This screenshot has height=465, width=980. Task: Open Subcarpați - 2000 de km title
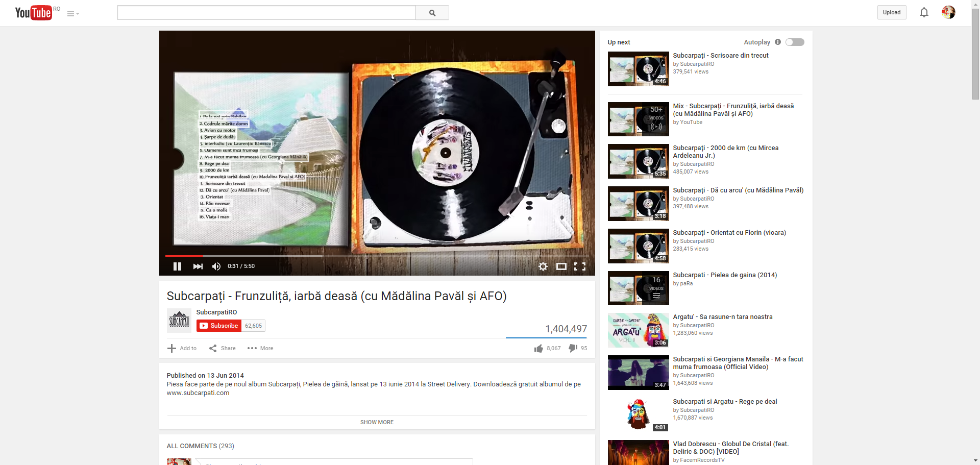click(x=726, y=152)
